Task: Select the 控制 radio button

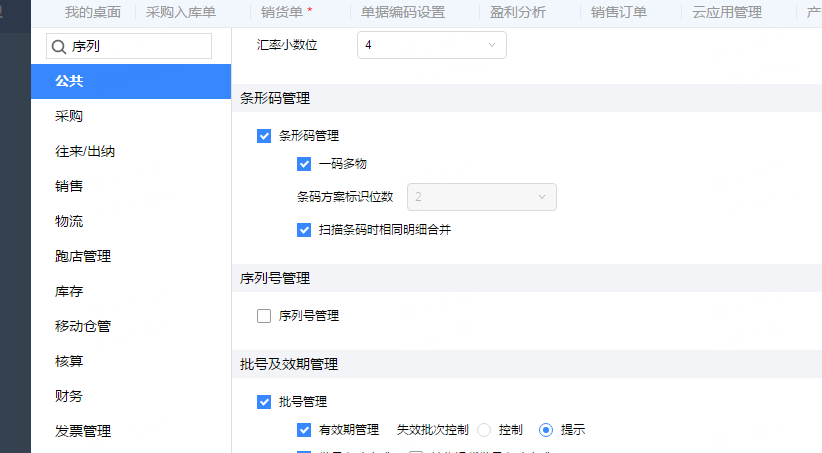Action: 484,430
